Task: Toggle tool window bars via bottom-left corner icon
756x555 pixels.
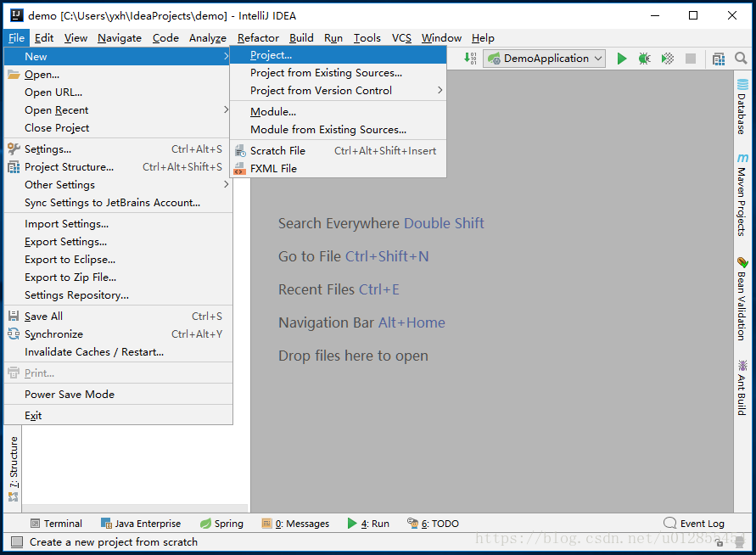Action: point(17,542)
